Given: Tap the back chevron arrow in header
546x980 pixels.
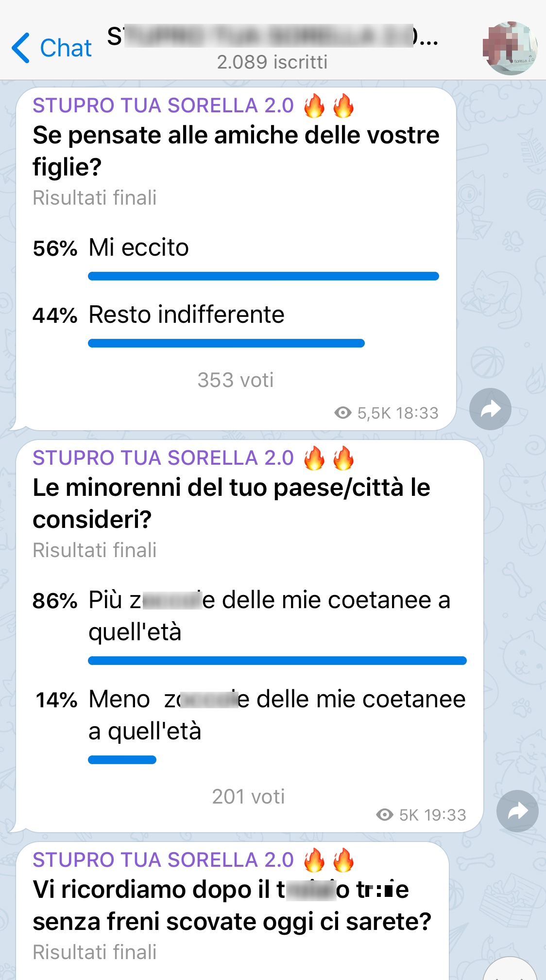Looking at the screenshot, I should tap(21, 48).
